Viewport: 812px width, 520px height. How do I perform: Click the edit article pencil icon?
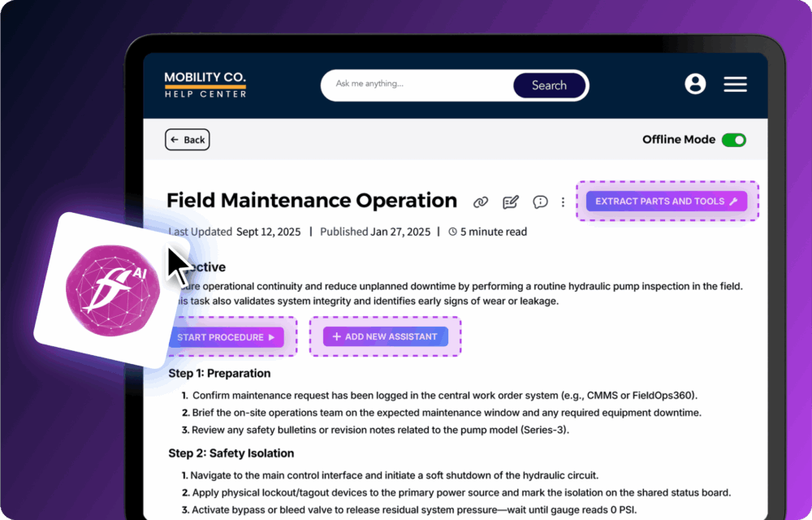(x=510, y=202)
